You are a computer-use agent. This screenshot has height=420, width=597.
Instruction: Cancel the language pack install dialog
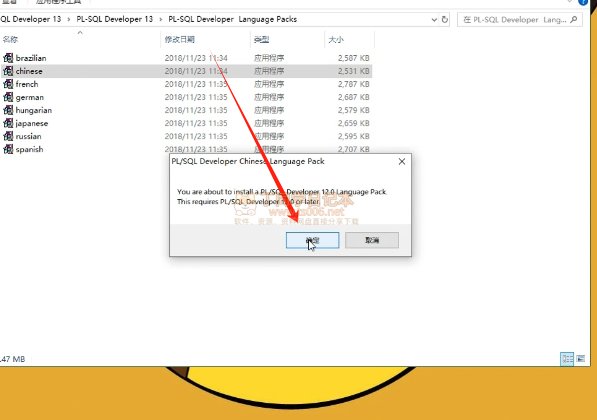coord(372,240)
